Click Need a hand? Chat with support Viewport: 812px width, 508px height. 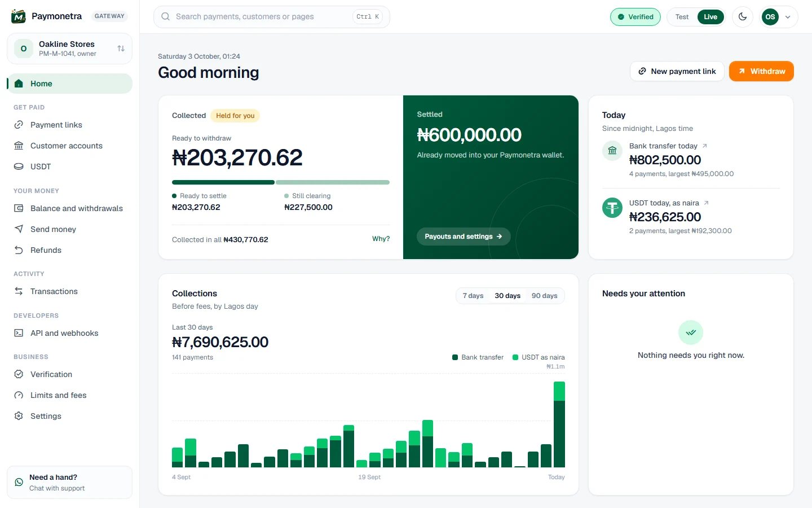click(70, 483)
